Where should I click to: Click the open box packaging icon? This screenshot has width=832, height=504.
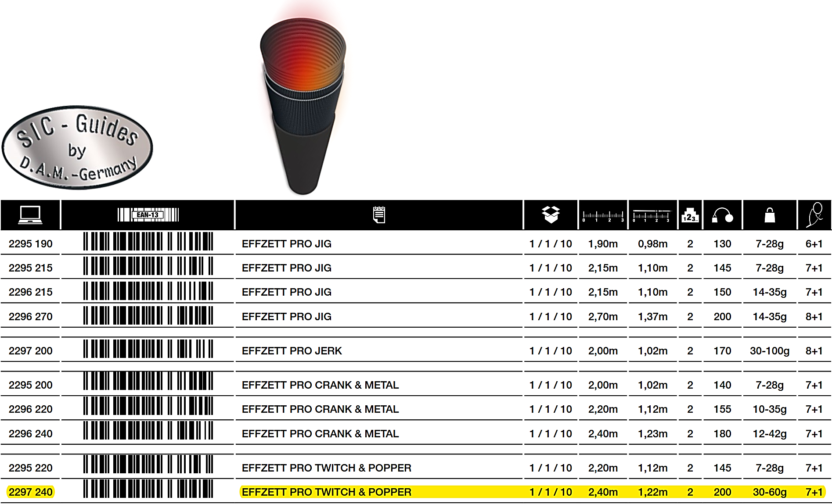coord(551,215)
